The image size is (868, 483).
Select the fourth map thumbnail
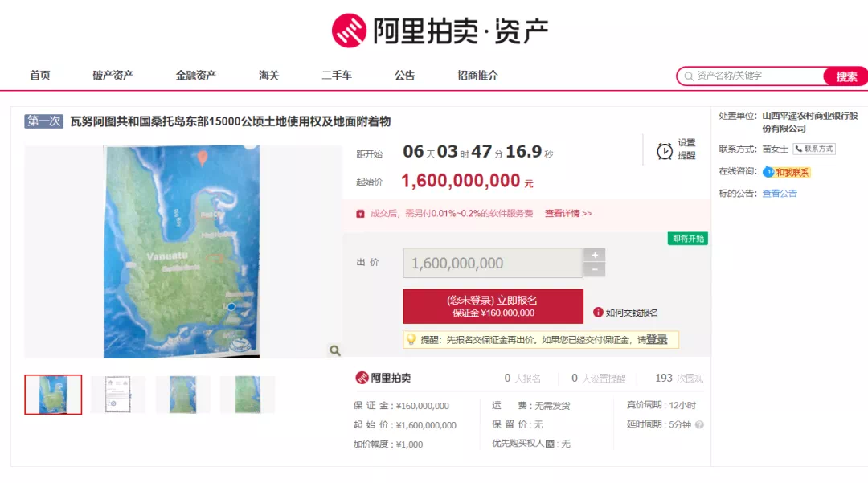point(248,395)
